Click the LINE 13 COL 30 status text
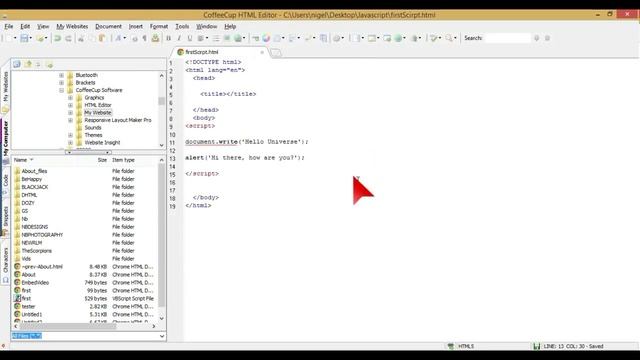Viewport: 640px width, 360px height. point(573,346)
